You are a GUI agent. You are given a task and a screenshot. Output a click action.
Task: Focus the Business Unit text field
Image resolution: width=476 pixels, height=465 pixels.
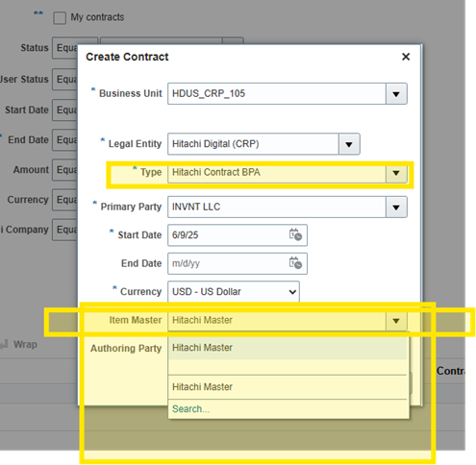277,93
